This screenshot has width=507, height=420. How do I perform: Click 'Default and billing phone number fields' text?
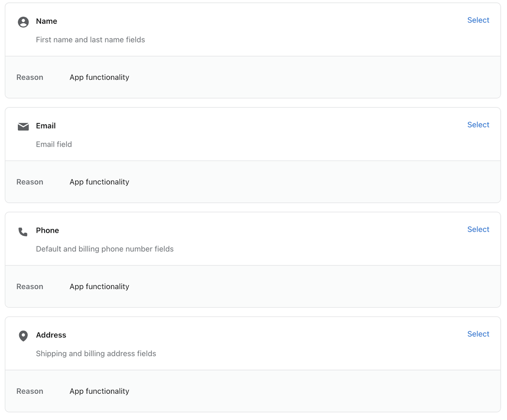pos(105,249)
